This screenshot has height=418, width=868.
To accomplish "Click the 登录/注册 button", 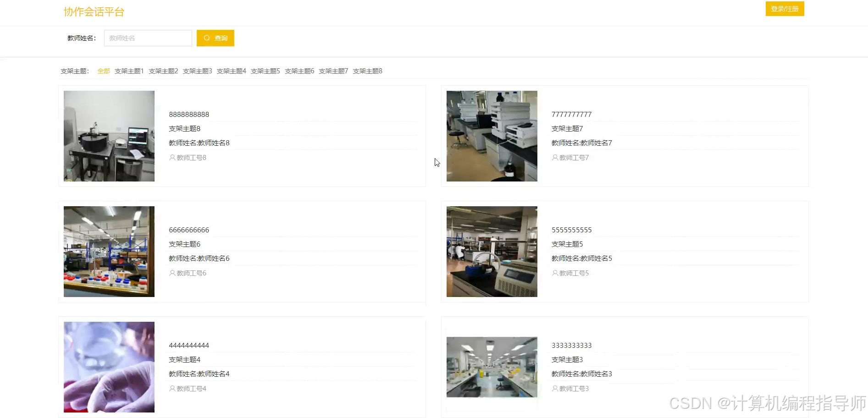I will pyautogui.click(x=785, y=9).
